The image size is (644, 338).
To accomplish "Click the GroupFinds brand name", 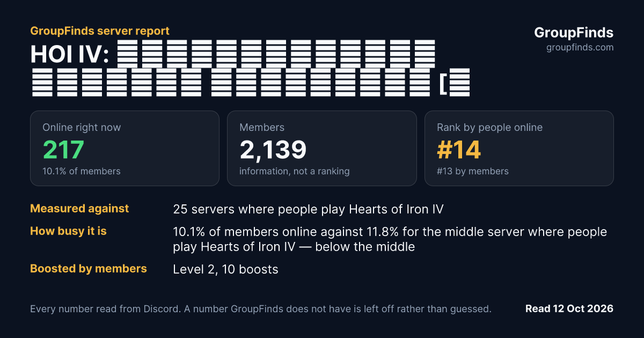I will (574, 32).
